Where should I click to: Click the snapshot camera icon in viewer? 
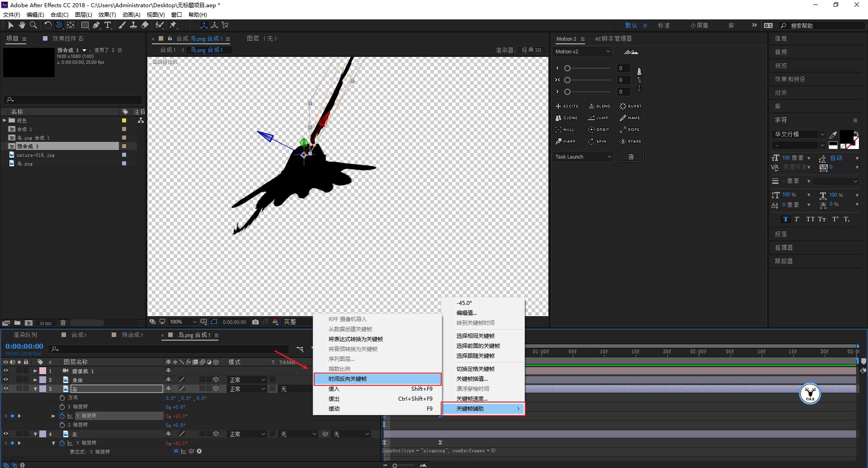coord(255,322)
